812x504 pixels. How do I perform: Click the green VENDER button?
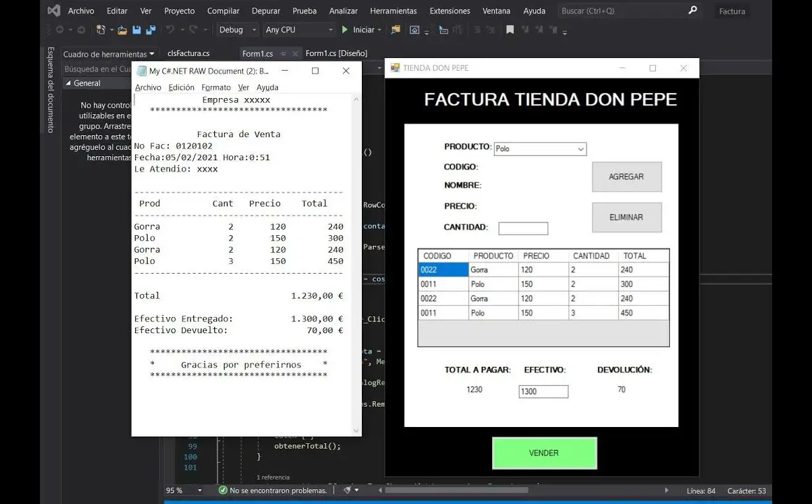pyautogui.click(x=545, y=453)
